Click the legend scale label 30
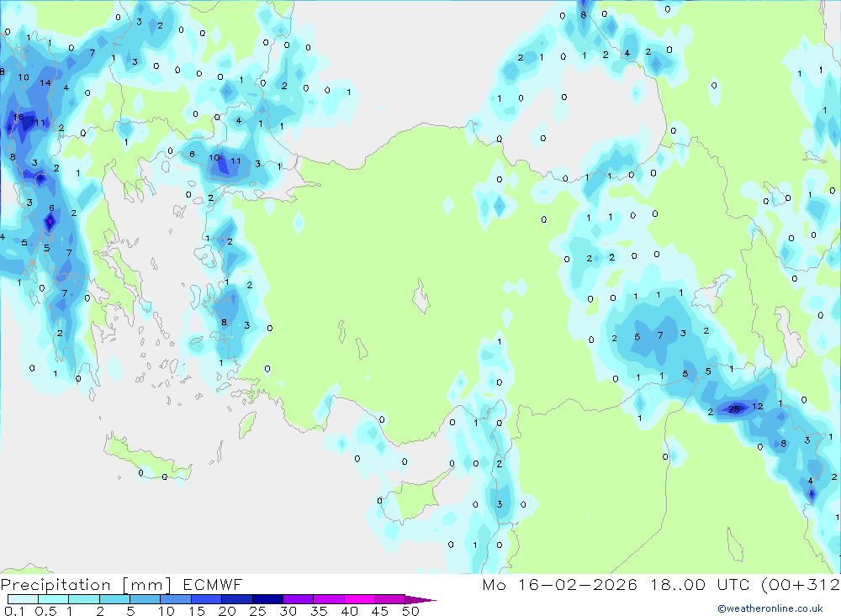The height and width of the screenshot is (616, 841). [288, 611]
